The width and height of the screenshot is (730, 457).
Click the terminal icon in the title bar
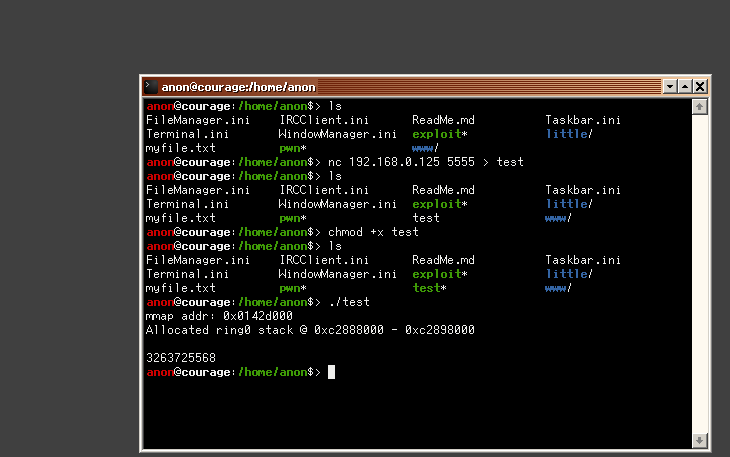click(x=151, y=87)
